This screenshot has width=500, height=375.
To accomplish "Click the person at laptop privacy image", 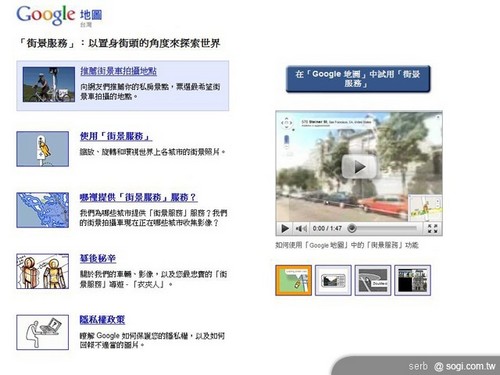I will click(x=43, y=332).
